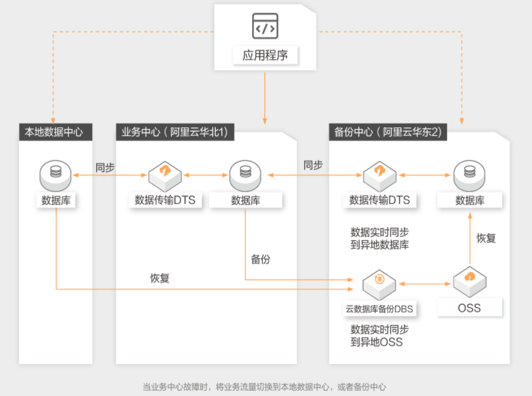
Task: Select 数据库 label in 备份中心
Action: (470, 200)
